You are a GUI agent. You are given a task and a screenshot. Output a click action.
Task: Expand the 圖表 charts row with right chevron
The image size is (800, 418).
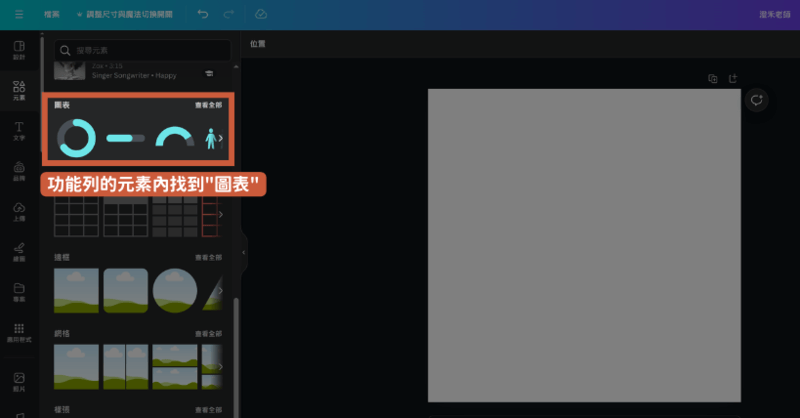(x=220, y=138)
